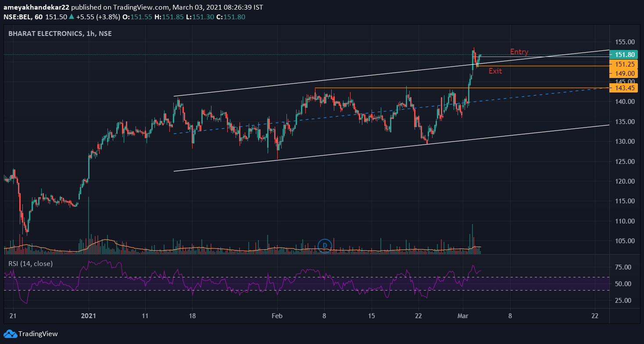Click the 130.00 price axis label
Screen dimensions: 644x344
625,142
